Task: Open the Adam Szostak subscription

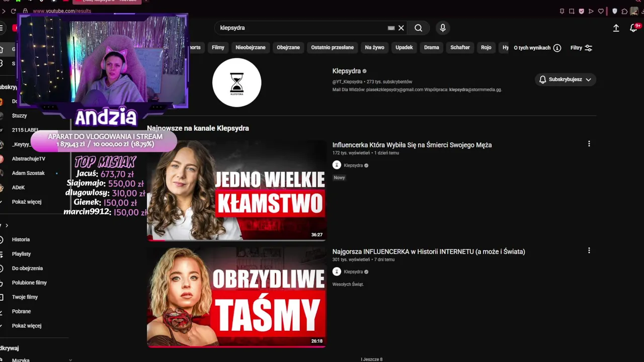Action: [28, 173]
